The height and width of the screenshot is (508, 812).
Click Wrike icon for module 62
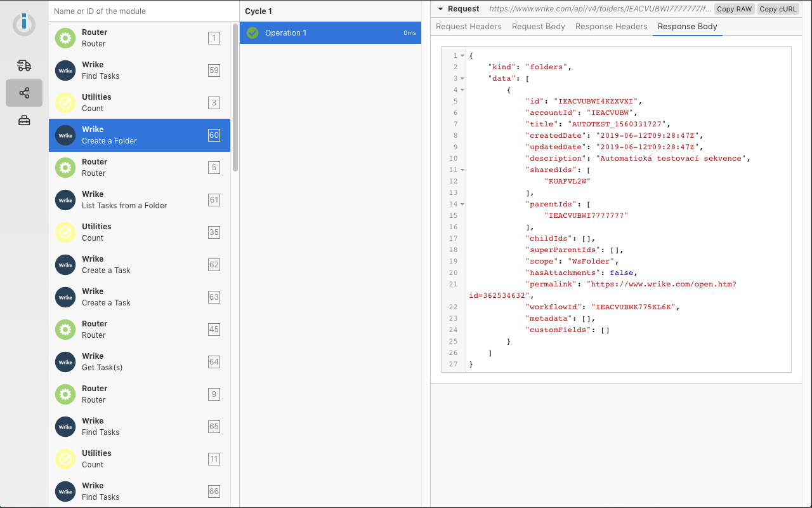coord(65,265)
